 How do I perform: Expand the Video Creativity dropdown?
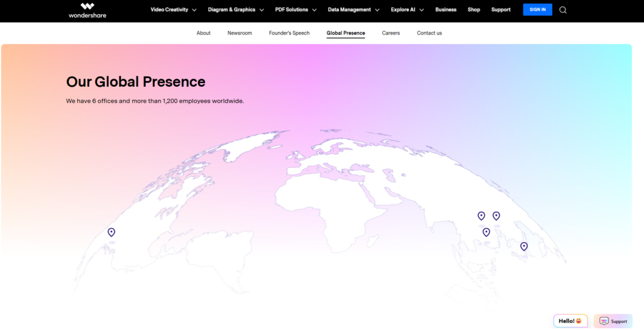tap(174, 9)
